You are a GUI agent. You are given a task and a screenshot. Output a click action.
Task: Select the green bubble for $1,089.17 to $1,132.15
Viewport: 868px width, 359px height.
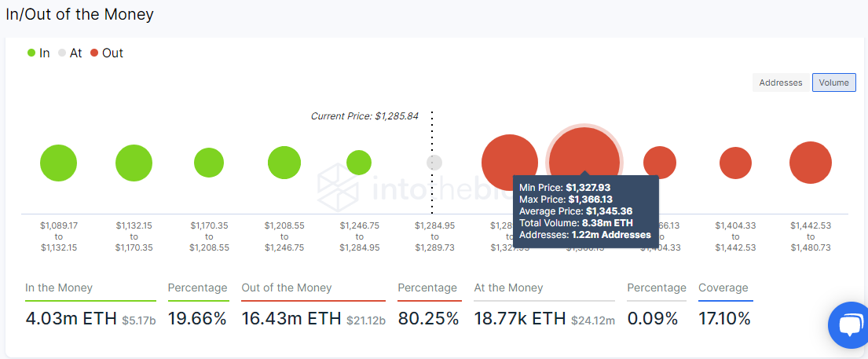(x=59, y=163)
